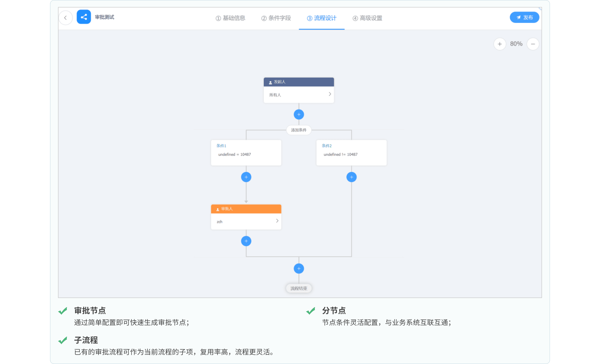Select the 流程设计 step tab

click(322, 18)
